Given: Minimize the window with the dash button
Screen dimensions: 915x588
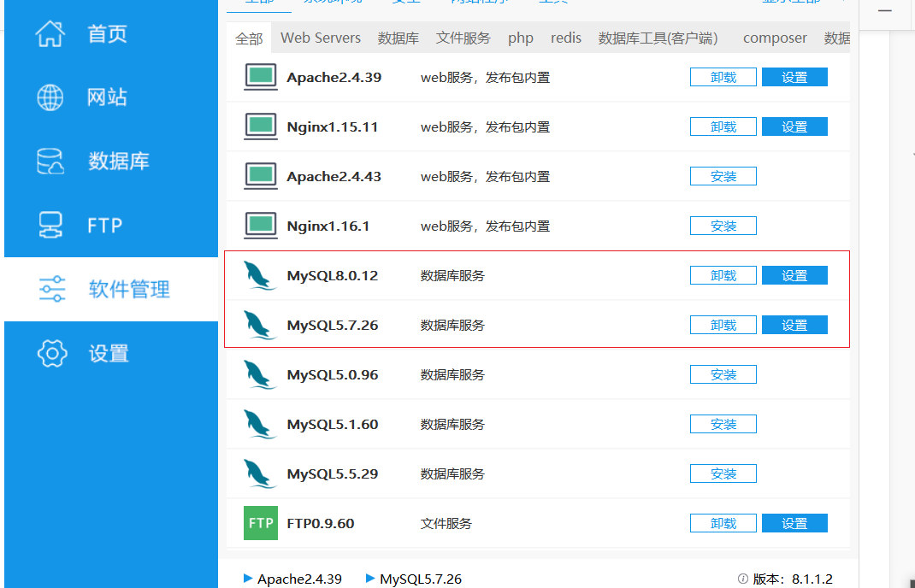Looking at the screenshot, I should tap(885, 11).
